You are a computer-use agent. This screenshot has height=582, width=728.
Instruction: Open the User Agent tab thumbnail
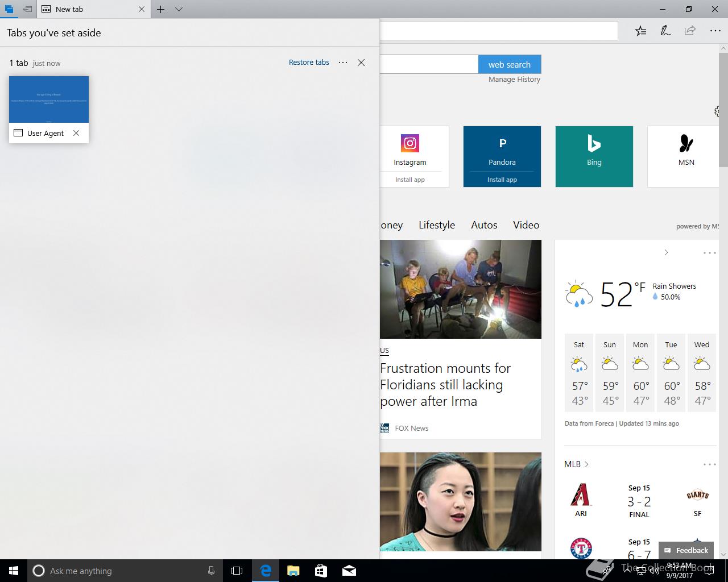(x=49, y=99)
